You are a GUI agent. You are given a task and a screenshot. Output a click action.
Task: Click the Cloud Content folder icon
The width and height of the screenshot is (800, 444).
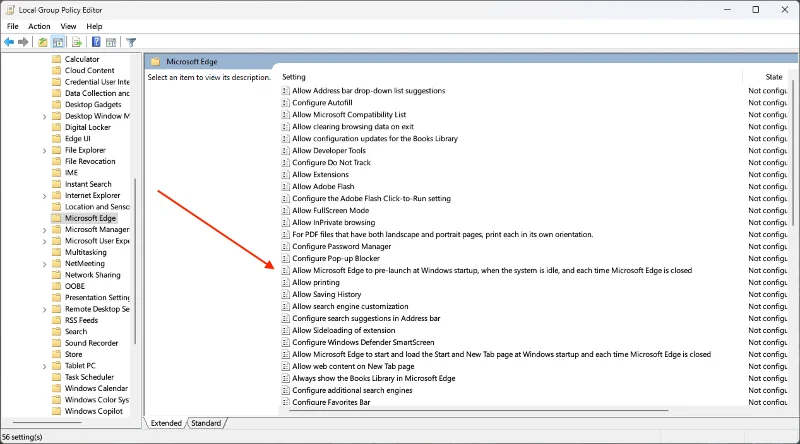point(57,70)
